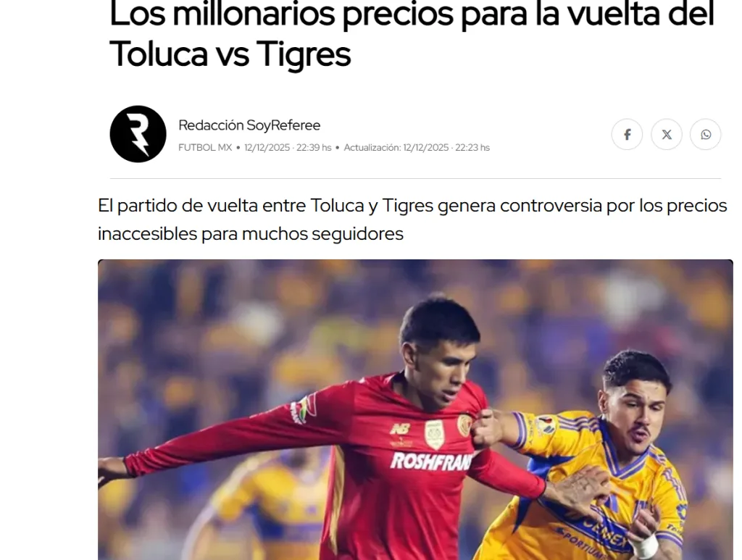This screenshot has width=742, height=560.
Task: Select the article headline about Toluca vs Tigres
Action: 412,34
